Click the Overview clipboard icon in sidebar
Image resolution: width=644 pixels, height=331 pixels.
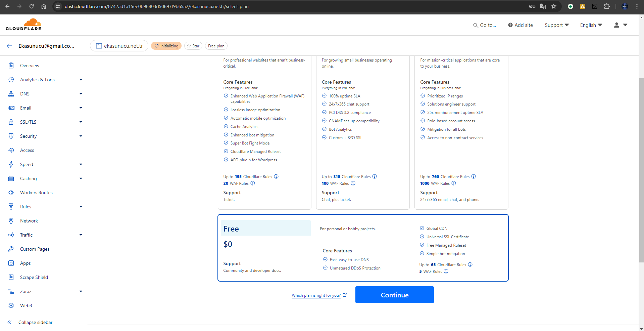pos(11,66)
